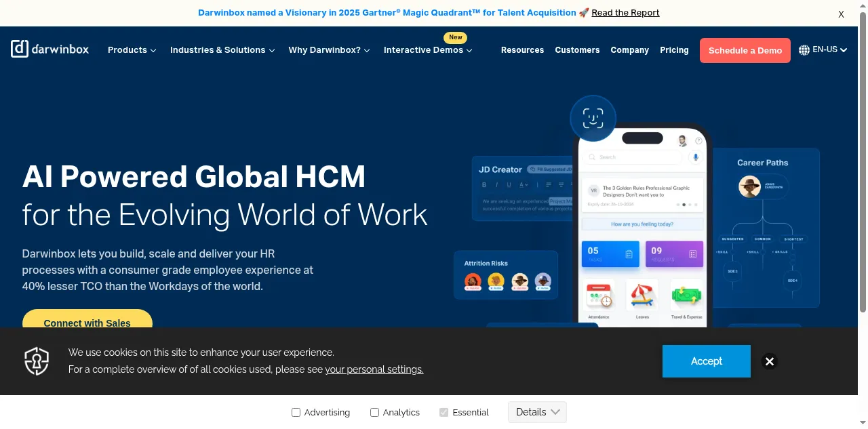The image size is (868, 429).
Task: Open your personal settings link
Action: click(374, 369)
